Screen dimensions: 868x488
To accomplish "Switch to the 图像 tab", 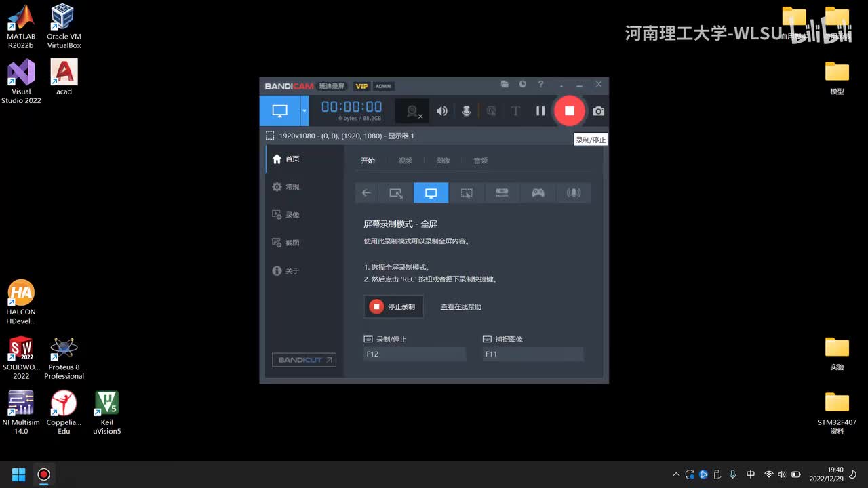I will [x=443, y=161].
